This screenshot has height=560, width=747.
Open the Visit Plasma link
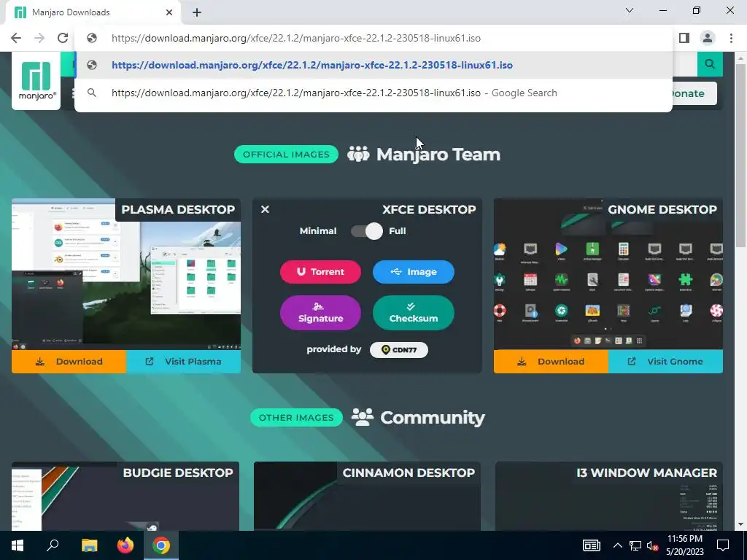(x=183, y=362)
